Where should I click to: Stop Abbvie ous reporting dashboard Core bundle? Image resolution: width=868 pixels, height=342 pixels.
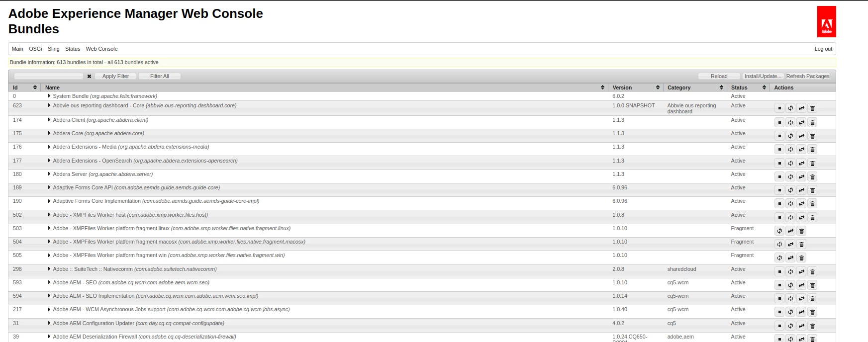pyautogui.click(x=779, y=108)
